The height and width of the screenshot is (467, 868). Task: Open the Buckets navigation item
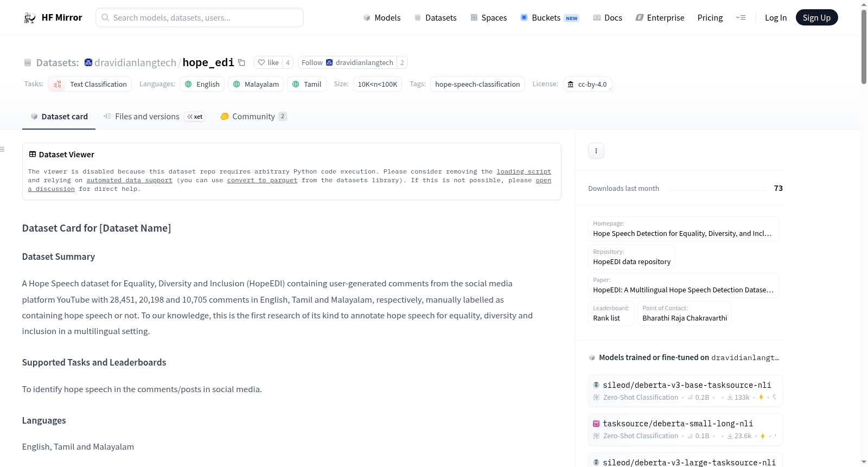pyautogui.click(x=550, y=18)
